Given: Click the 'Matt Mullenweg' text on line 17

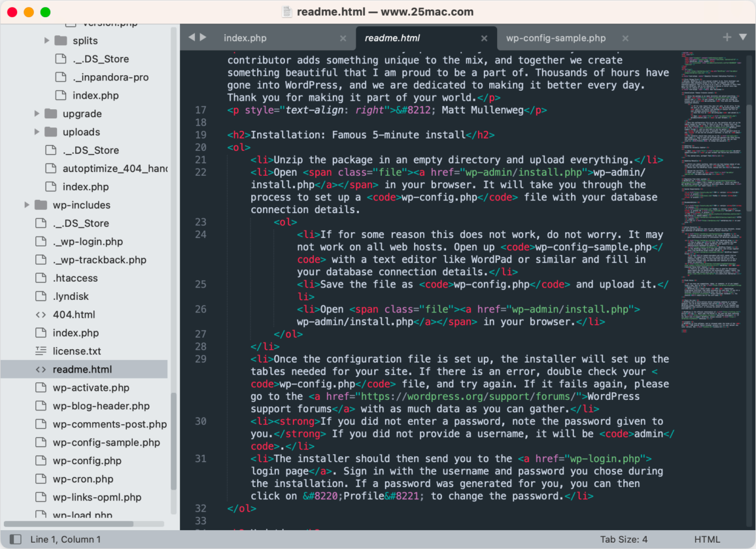Looking at the screenshot, I should tap(482, 110).
